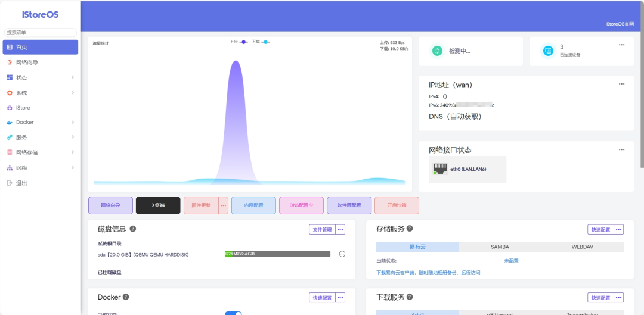644x315 pixels.
Task: Expand the Docker sidebar section
Action: (x=41, y=122)
